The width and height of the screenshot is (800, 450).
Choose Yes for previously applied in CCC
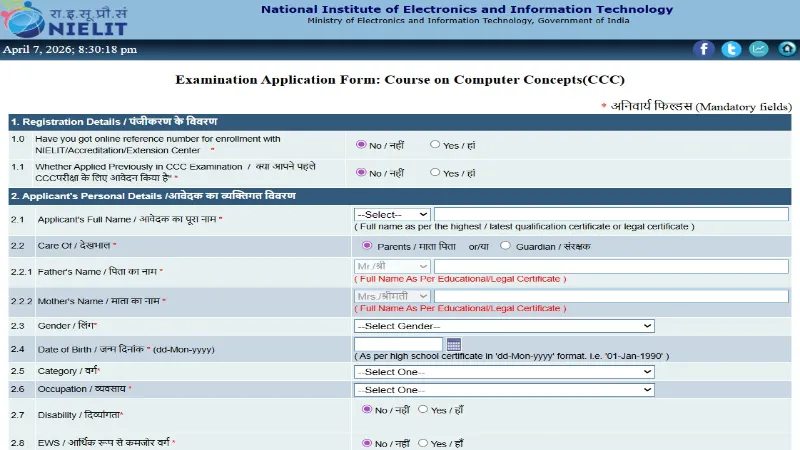coord(435,172)
